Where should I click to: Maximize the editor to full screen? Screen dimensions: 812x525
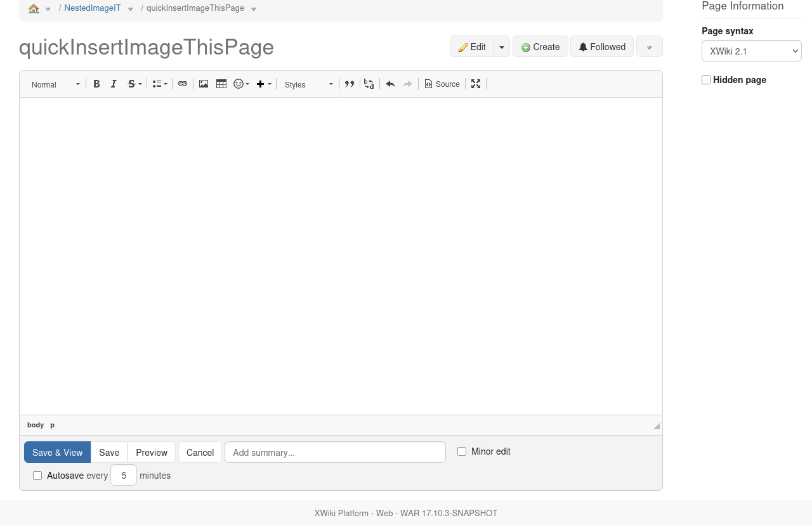(476, 84)
